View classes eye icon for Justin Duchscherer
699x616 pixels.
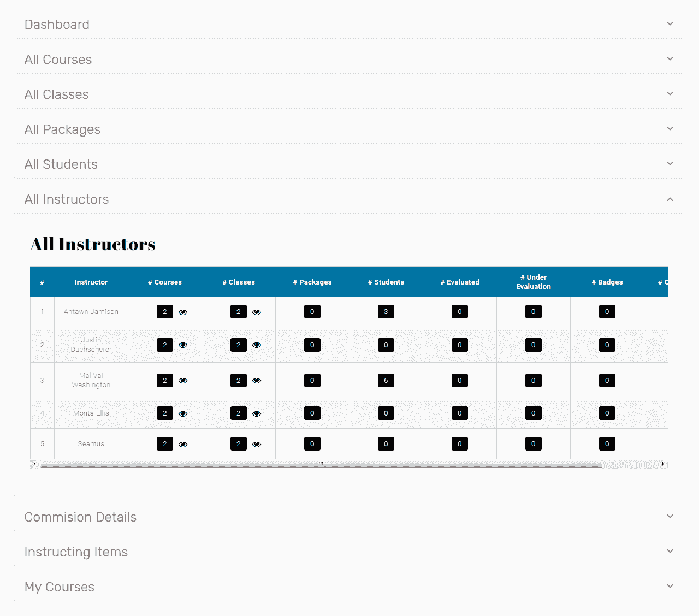coord(257,345)
